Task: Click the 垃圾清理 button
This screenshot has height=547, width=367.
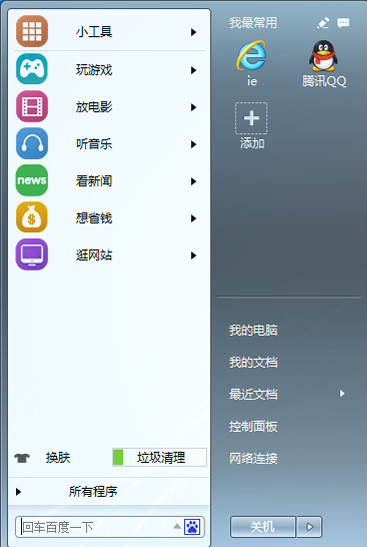Action: (159, 457)
